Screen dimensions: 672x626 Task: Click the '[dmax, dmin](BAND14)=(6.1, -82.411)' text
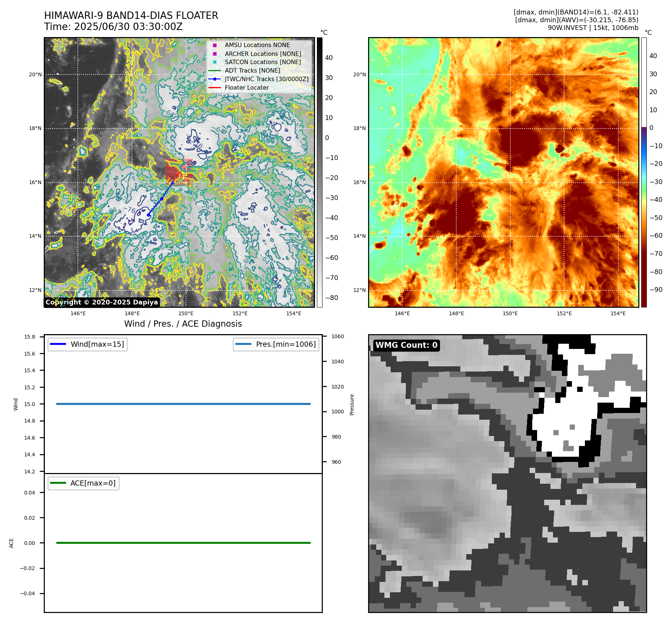(576, 12)
